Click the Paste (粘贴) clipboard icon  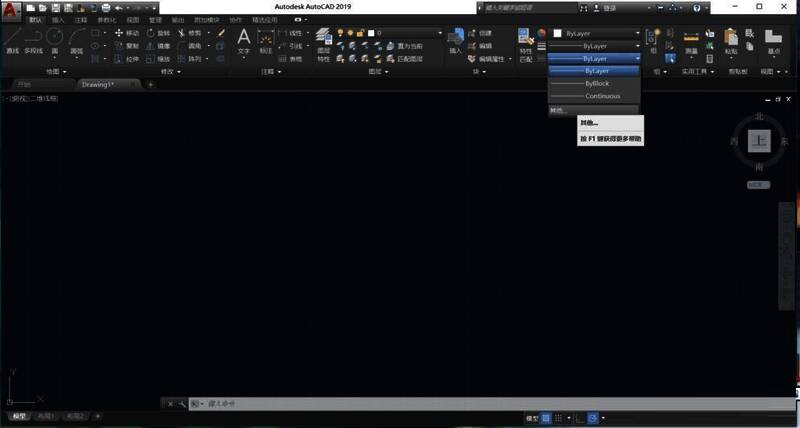coord(731,40)
